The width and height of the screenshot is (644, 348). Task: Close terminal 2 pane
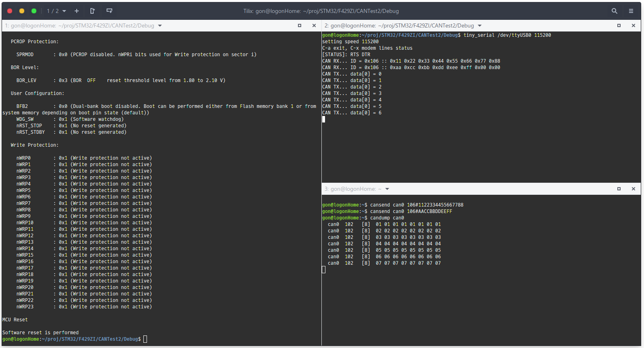634,25
